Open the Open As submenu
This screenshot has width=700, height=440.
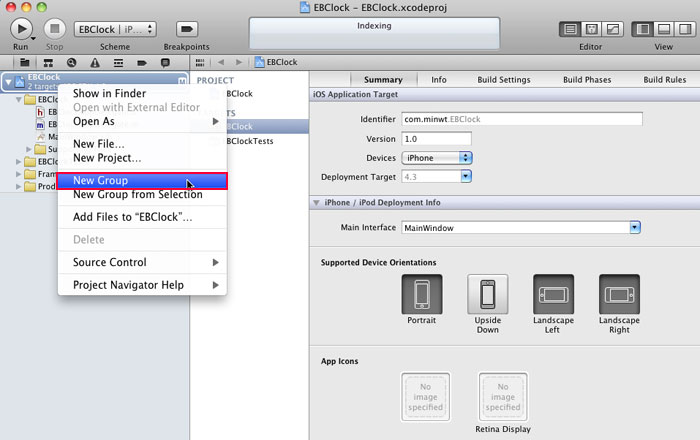(142, 121)
